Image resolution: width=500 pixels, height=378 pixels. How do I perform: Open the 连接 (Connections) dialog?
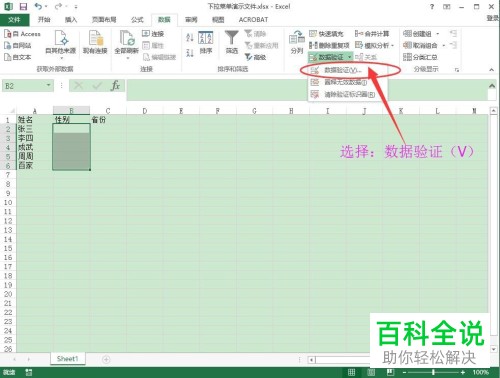[153, 34]
